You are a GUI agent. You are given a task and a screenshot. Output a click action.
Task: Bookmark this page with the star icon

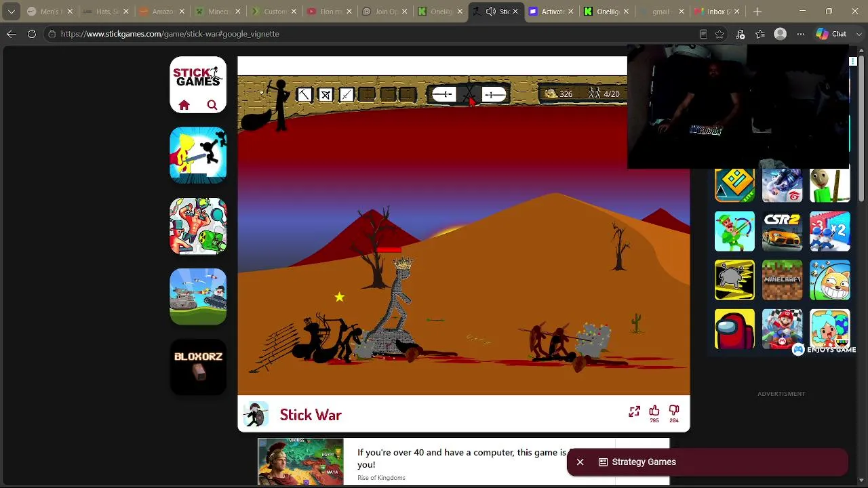(x=719, y=34)
